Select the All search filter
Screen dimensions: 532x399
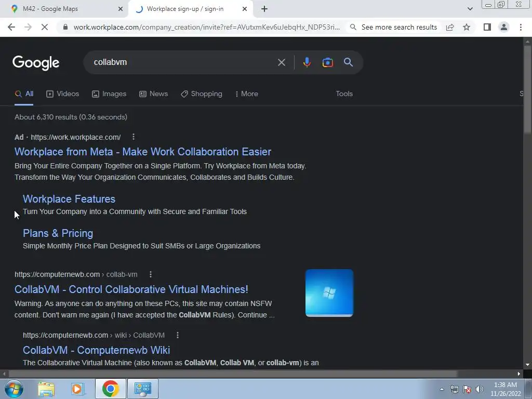pyautogui.click(x=24, y=94)
